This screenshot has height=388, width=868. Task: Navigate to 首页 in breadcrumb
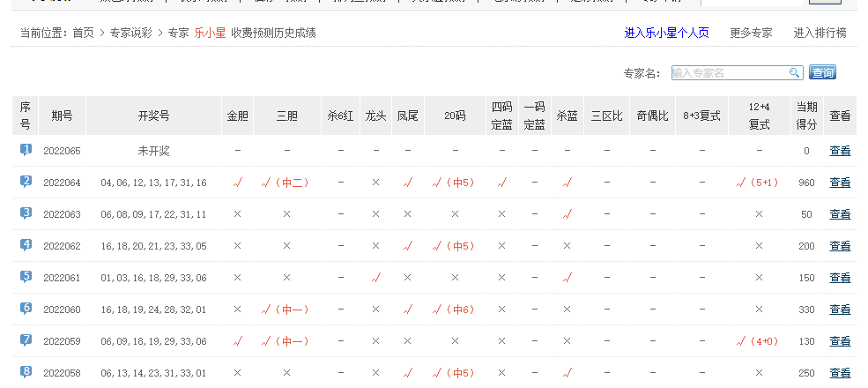(83, 33)
